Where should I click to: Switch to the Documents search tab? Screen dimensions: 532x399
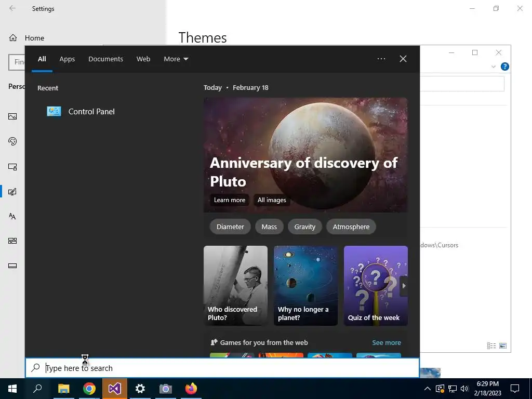click(x=105, y=59)
